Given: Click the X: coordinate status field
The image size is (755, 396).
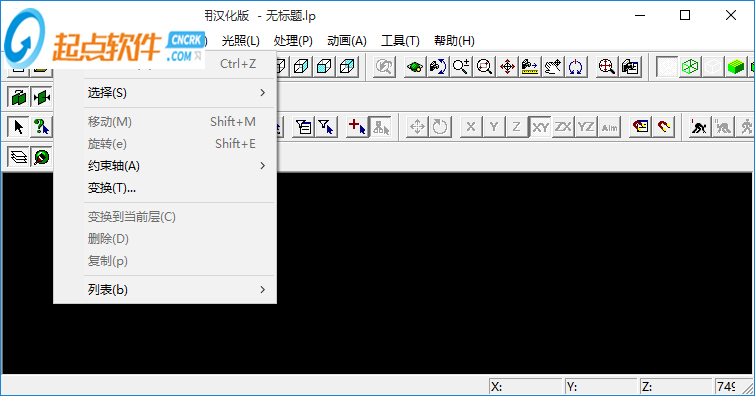Looking at the screenshot, I should [525, 386].
